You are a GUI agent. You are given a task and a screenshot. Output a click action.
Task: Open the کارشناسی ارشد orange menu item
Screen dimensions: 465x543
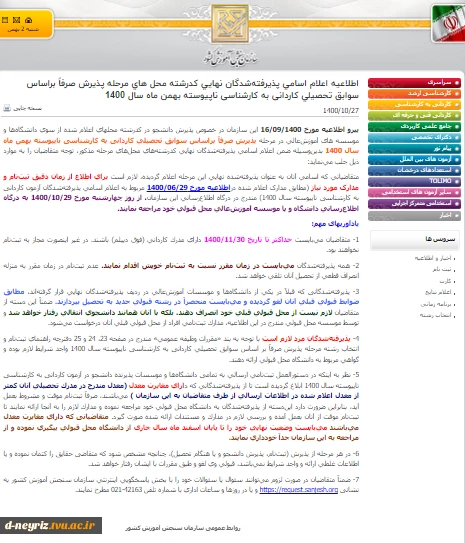pyautogui.click(x=414, y=94)
